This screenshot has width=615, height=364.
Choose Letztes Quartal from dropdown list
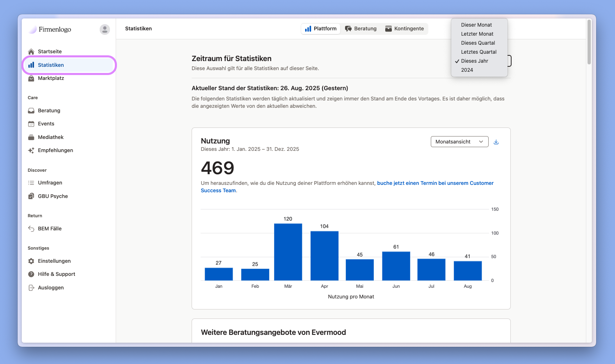tap(478, 52)
